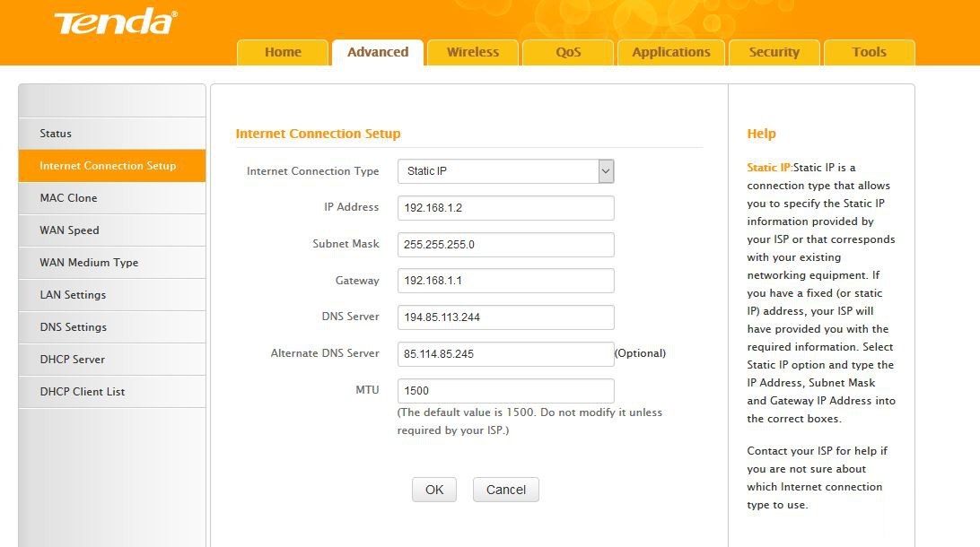The width and height of the screenshot is (980, 547).
Task: Select the MTU input box
Action: coord(505,391)
